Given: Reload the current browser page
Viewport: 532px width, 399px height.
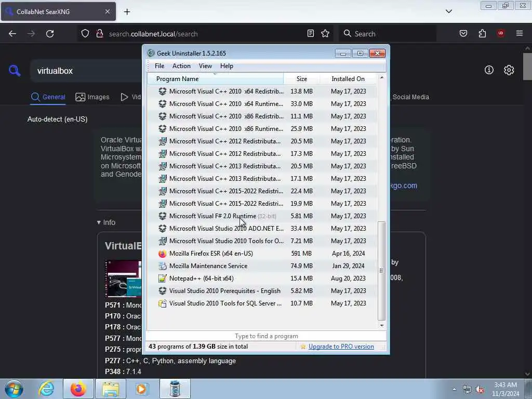Looking at the screenshot, I should 50,34.
